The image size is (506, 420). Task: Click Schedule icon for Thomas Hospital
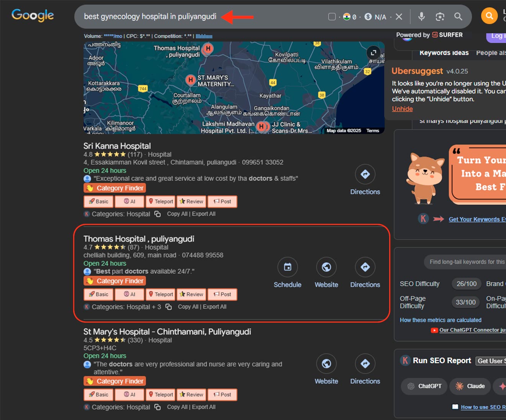pos(287,267)
